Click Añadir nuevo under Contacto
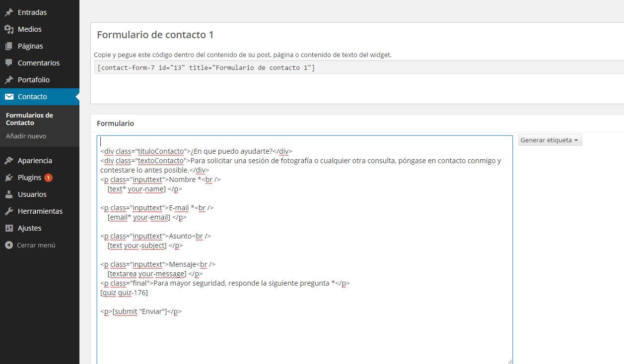This screenshot has width=624, height=364. pos(26,136)
